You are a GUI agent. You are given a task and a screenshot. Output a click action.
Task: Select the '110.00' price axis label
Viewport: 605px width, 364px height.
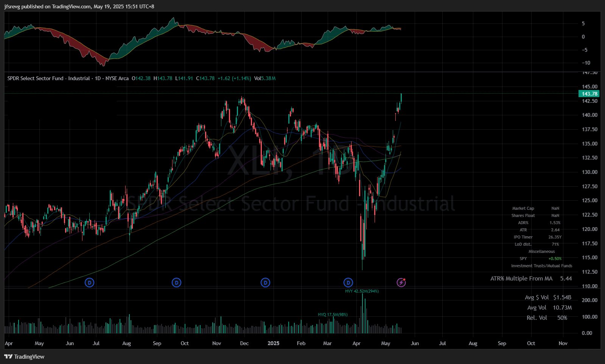pos(590,286)
